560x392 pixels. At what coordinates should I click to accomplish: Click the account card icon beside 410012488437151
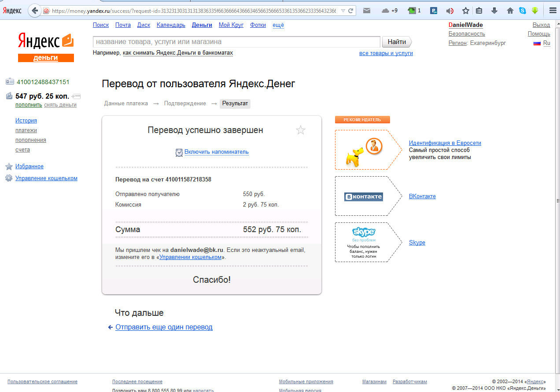pyautogui.click(x=10, y=81)
